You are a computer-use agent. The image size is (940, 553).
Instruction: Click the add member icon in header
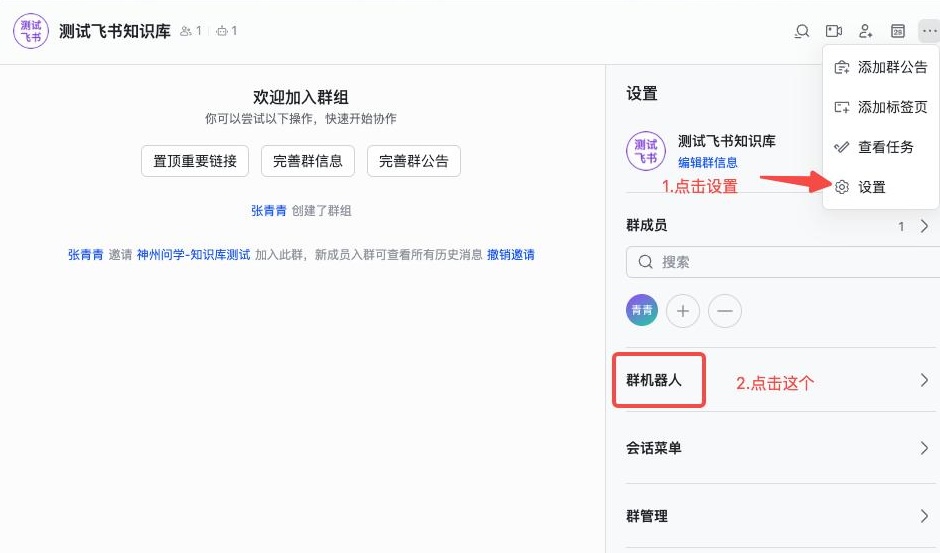(866, 31)
